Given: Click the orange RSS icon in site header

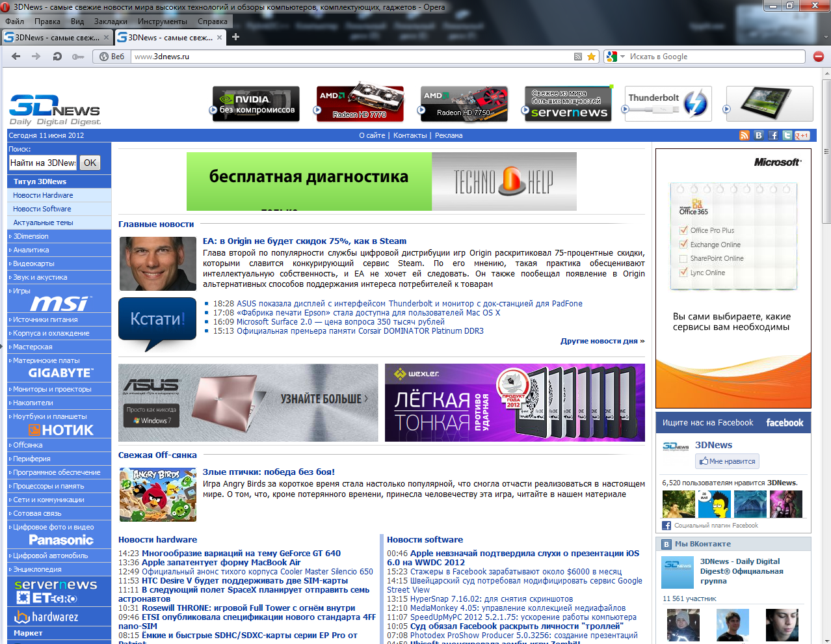Looking at the screenshot, I should pyautogui.click(x=745, y=135).
